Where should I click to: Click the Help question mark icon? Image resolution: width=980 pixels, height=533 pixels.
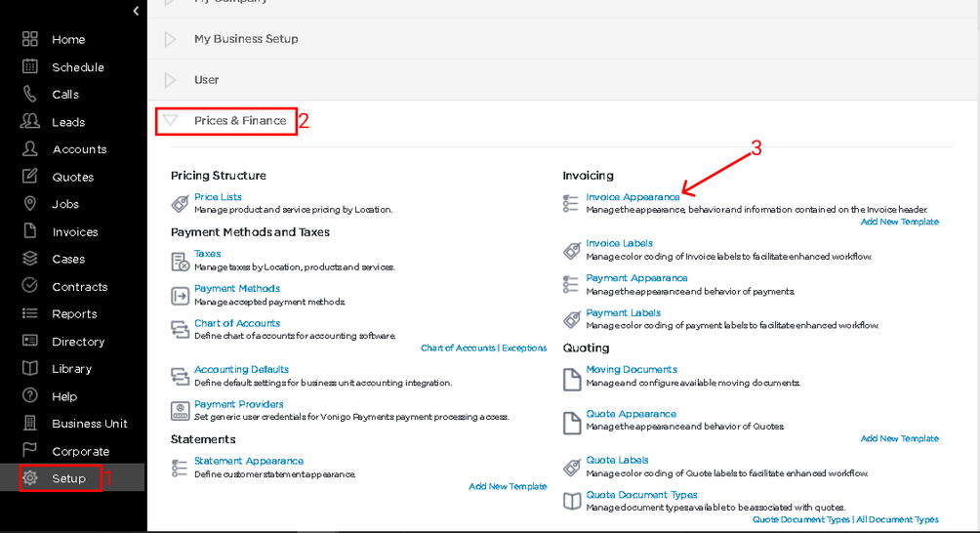(x=30, y=395)
